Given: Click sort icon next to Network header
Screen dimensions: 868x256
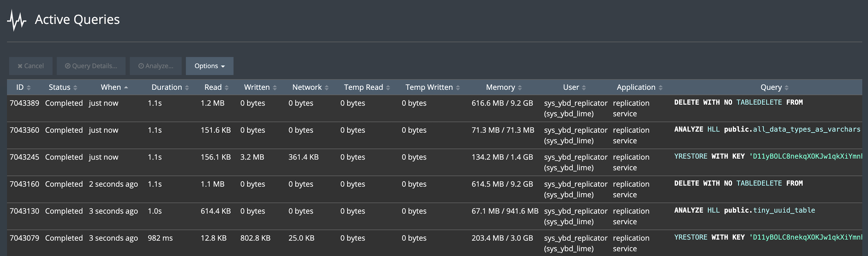Looking at the screenshot, I should pos(327,88).
